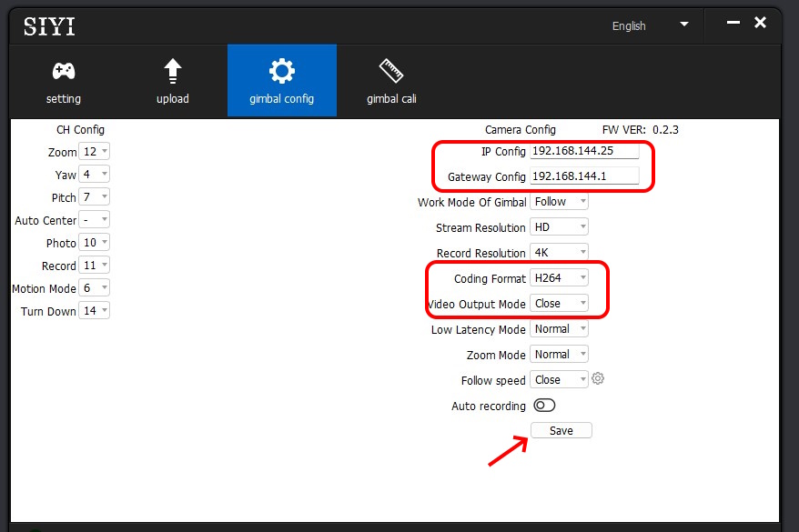Click the gimbal cali ruler icon
This screenshot has height=532, width=799.
coord(391,72)
